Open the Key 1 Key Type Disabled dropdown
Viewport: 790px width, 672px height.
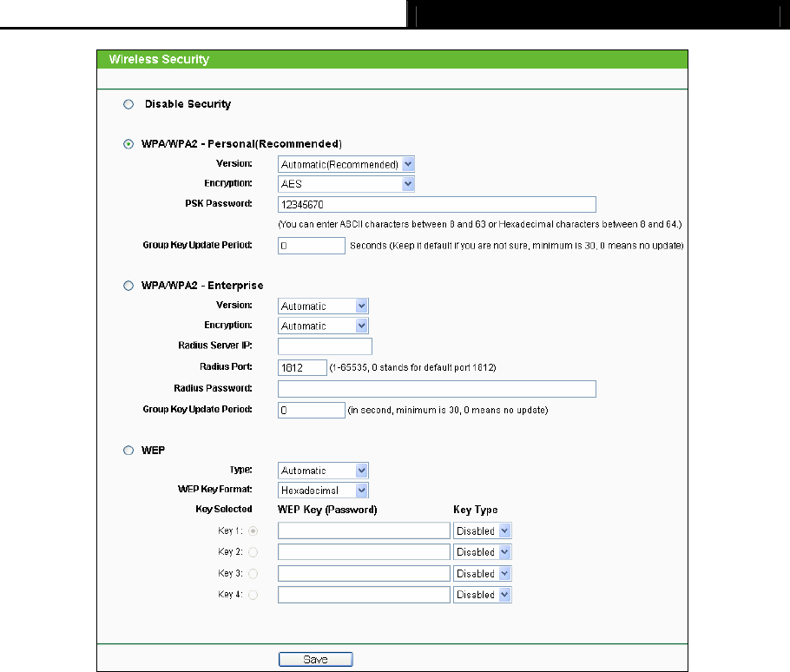pos(482,530)
